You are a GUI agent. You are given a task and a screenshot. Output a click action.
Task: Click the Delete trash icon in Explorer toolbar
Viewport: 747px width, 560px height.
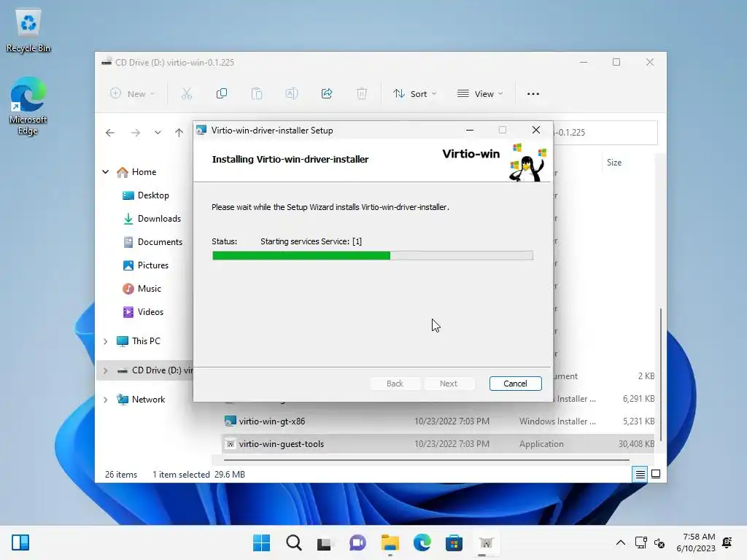pos(362,94)
